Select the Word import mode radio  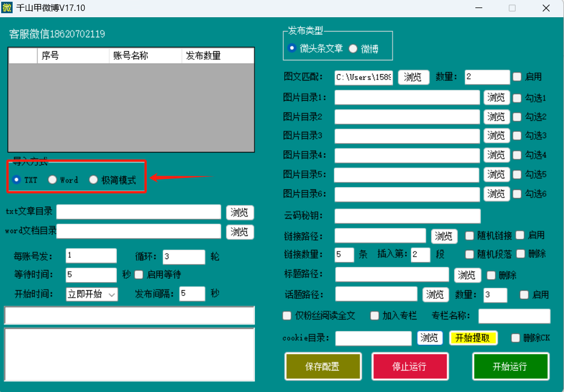(x=52, y=180)
